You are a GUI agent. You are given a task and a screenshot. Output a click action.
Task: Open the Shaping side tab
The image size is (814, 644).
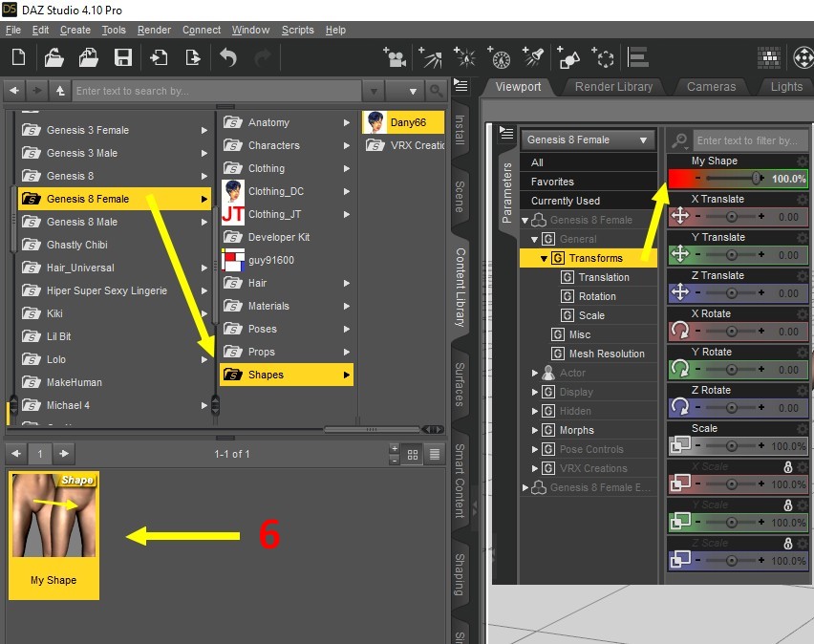(460, 574)
